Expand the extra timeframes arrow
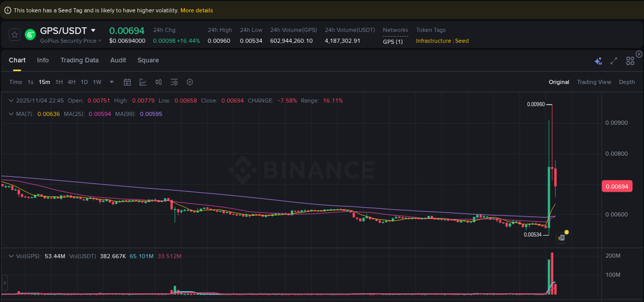This screenshot has height=302, width=644. pos(111,82)
